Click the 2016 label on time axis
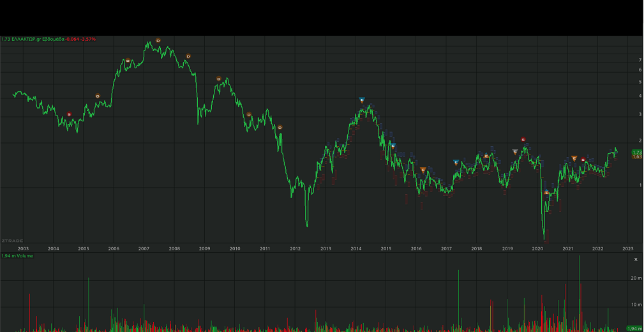Image resolution: width=644 pixels, height=332 pixels. click(x=417, y=248)
